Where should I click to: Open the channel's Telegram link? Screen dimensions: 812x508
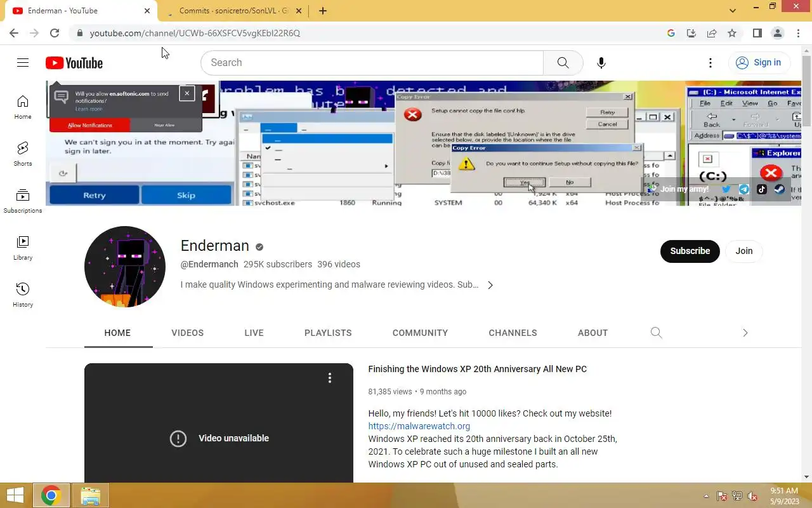click(744, 189)
